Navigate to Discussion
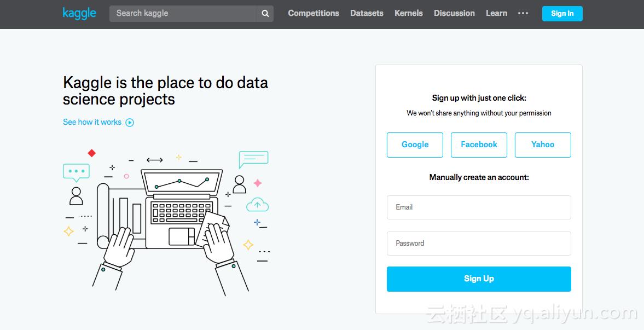The width and height of the screenshot is (644, 330). [x=454, y=13]
